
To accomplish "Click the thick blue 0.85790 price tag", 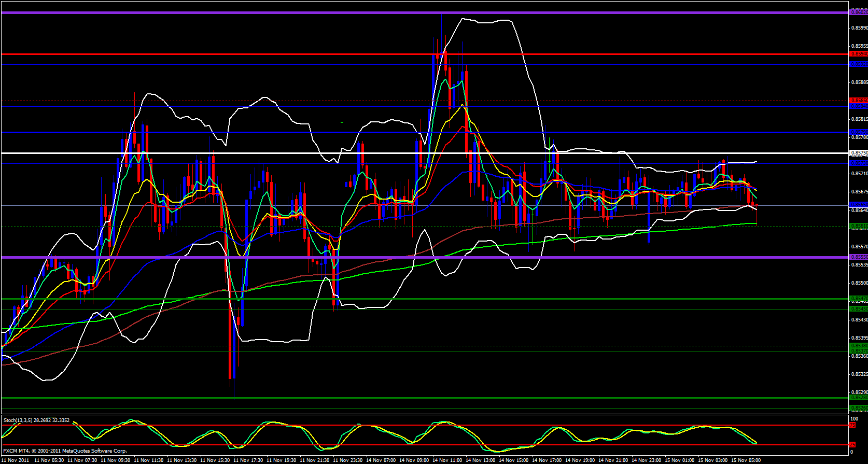I will tap(858, 132).
